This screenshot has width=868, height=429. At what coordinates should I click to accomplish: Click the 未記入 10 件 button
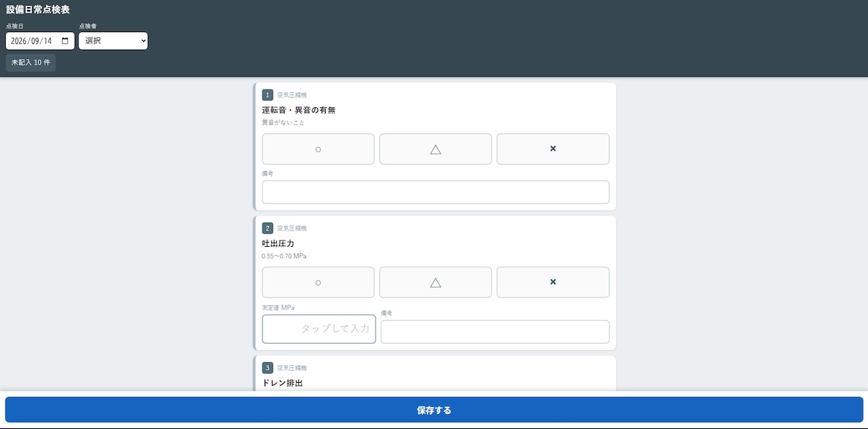pos(31,63)
